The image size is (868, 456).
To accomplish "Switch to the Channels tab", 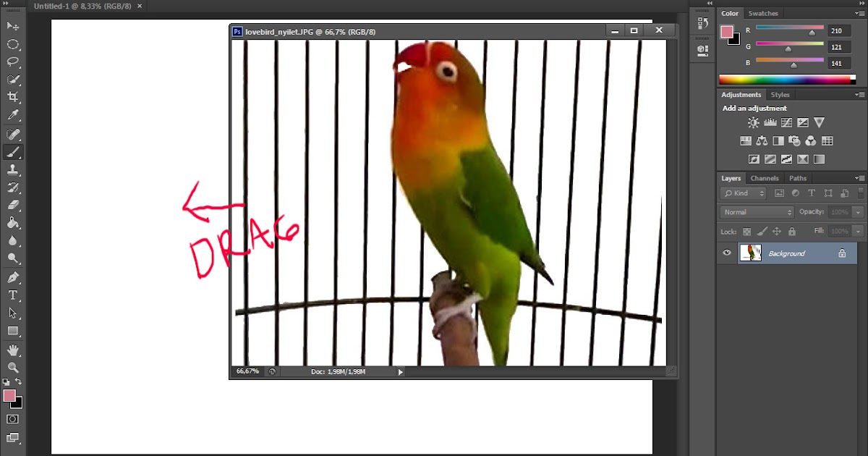I will (x=765, y=177).
